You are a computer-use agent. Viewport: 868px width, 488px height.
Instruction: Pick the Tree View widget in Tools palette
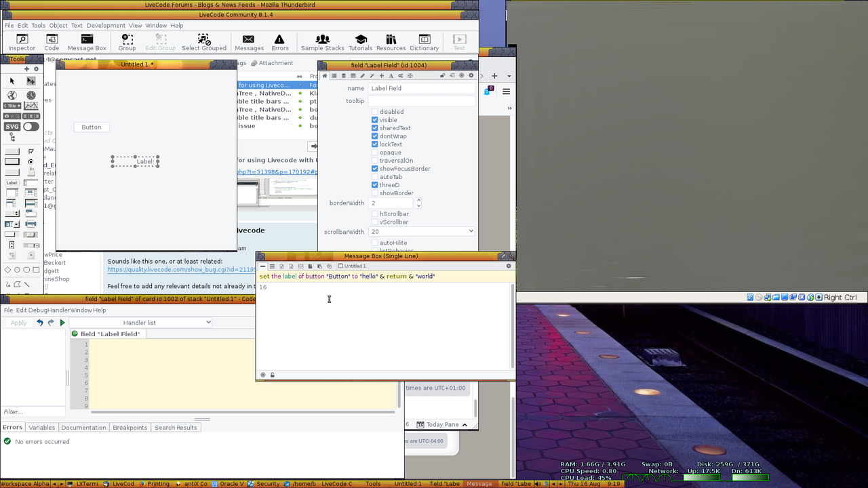12,138
